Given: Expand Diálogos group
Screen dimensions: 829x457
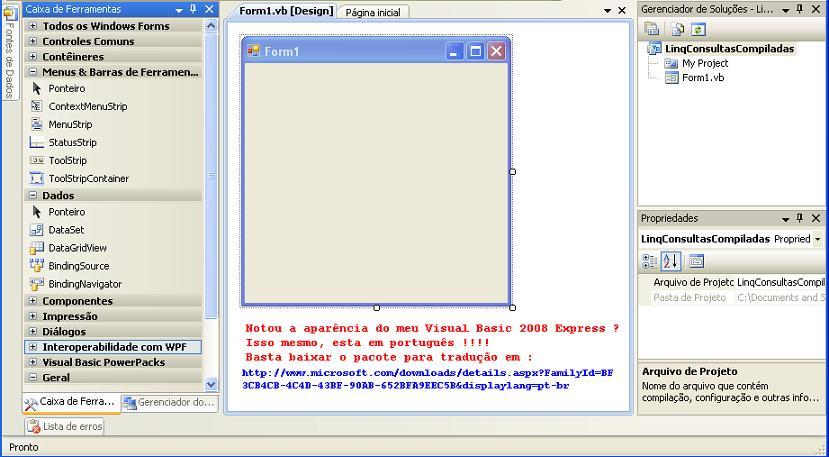Looking at the screenshot, I should click(x=33, y=331).
